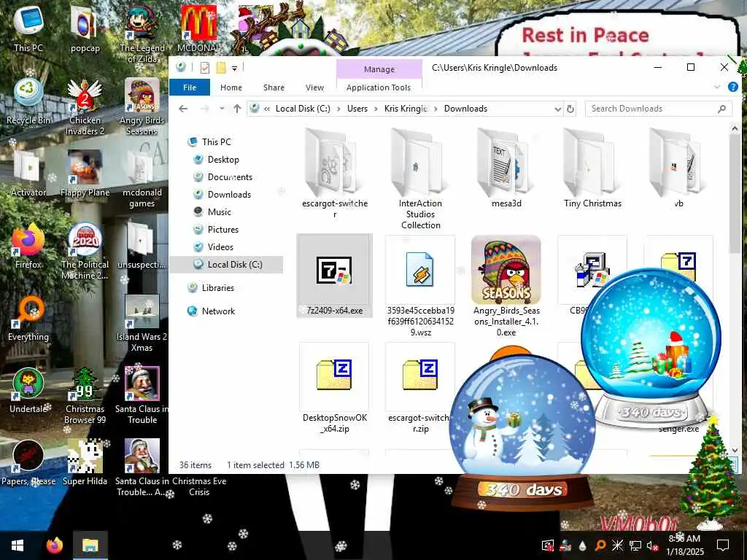Open the Home ribbon tab
747x560 pixels.
click(x=231, y=87)
